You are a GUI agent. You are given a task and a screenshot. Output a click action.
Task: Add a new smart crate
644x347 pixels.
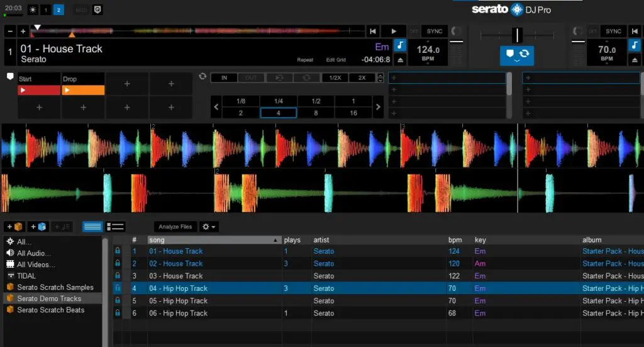tap(38, 227)
